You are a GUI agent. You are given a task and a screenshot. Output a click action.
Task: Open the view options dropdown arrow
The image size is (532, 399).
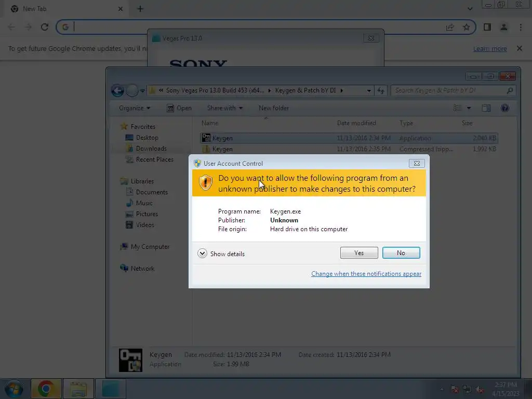[469, 108]
